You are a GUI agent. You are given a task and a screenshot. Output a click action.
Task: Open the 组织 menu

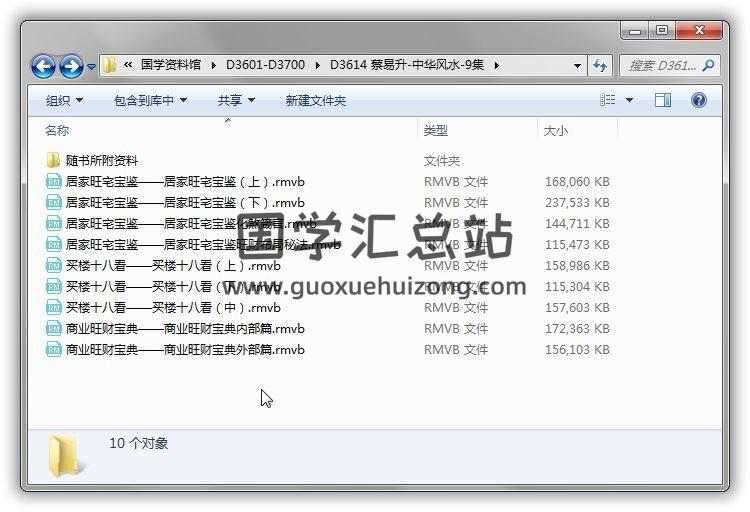tap(64, 100)
